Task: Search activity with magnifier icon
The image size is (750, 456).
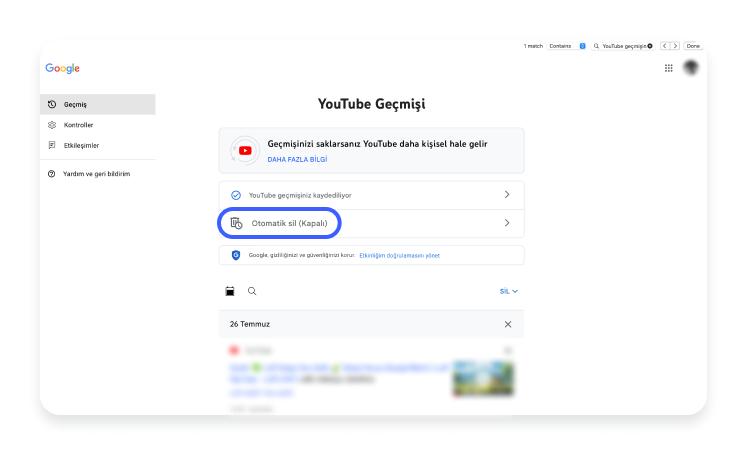Action: click(x=252, y=291)
